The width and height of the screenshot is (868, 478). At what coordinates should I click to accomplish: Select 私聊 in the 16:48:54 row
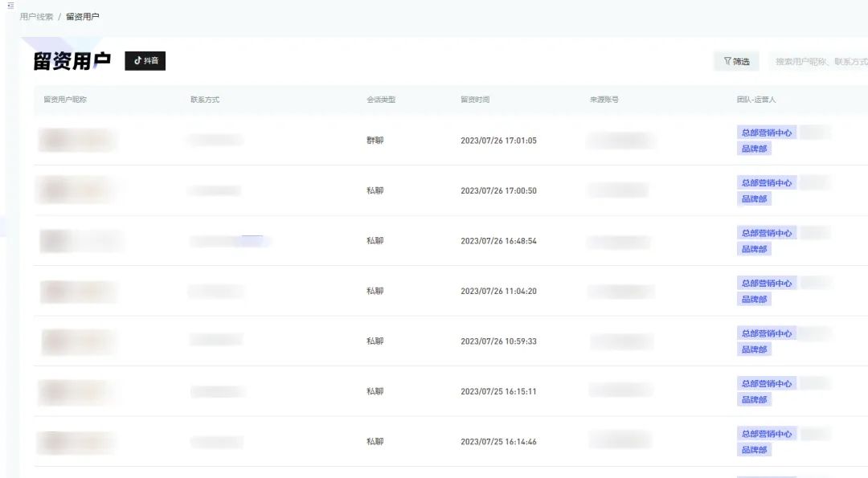375,241
